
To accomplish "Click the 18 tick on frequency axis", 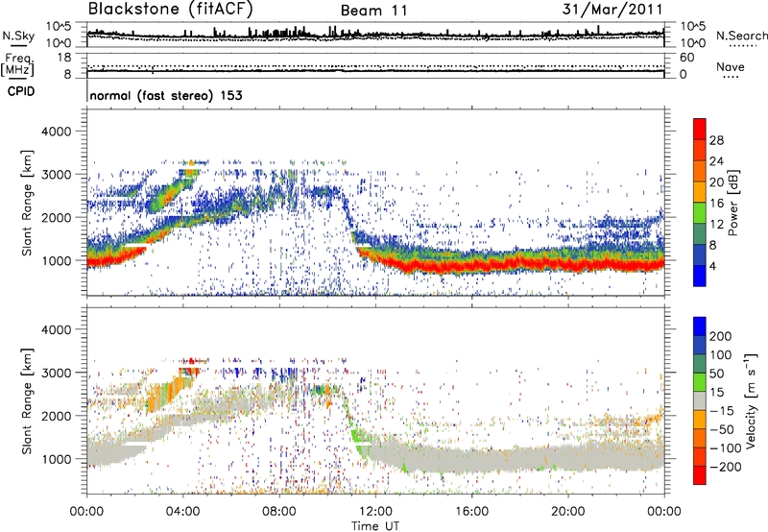I will 64,58.
